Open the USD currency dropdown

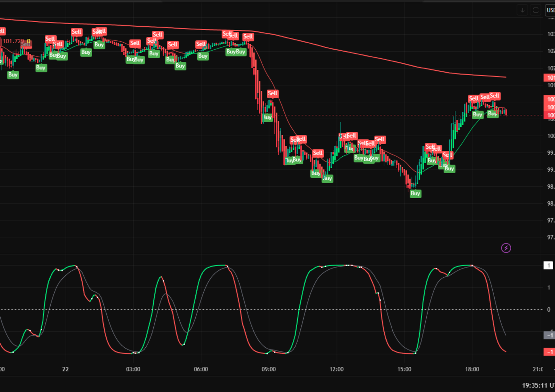tap(550, 10)
